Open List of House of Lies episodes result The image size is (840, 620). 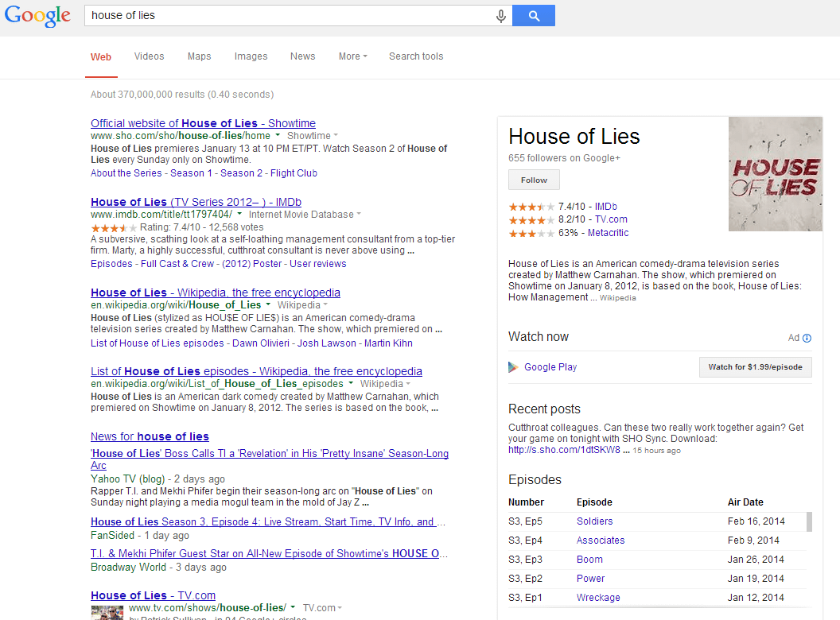(x=256, y=371)
